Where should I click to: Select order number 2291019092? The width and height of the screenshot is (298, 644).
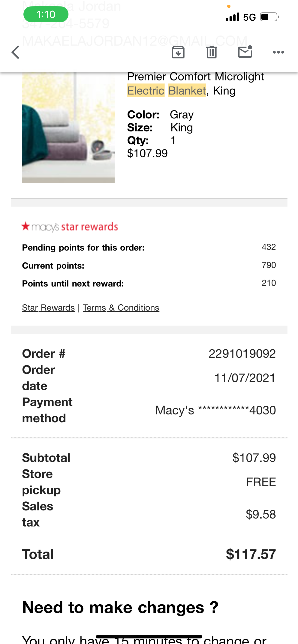(242, 354)
